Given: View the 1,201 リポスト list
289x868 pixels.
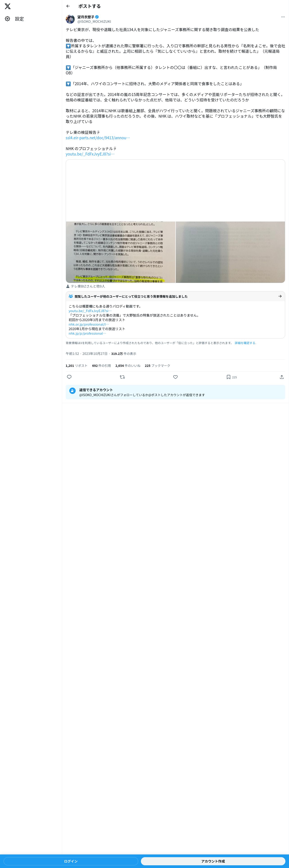Looking at the screenshot, I should click(x=76, y=365).
